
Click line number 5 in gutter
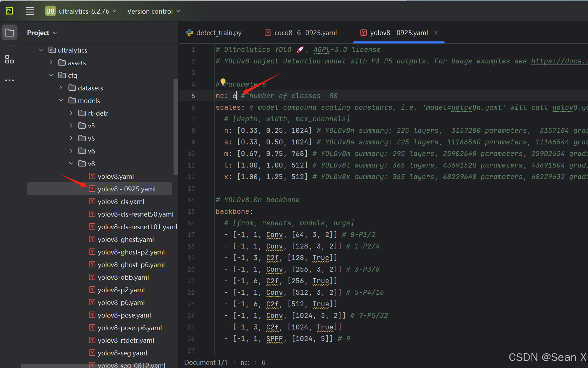click(193, 96)
